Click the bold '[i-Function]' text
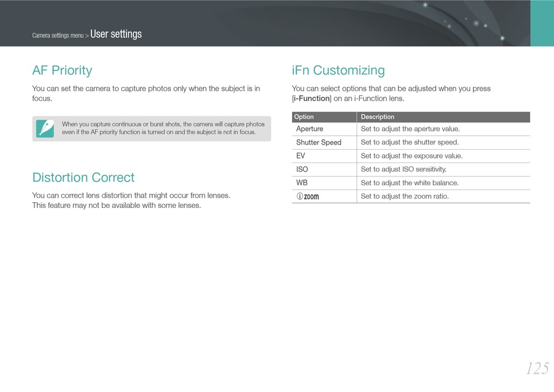554x392 pixels. click(311, 98)
